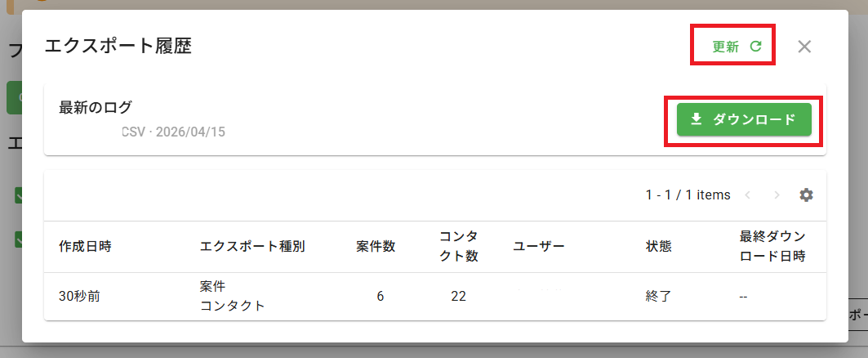Click the ユーザー column header
This screenshot has width=868, height=358.
(x=539, y=246)
